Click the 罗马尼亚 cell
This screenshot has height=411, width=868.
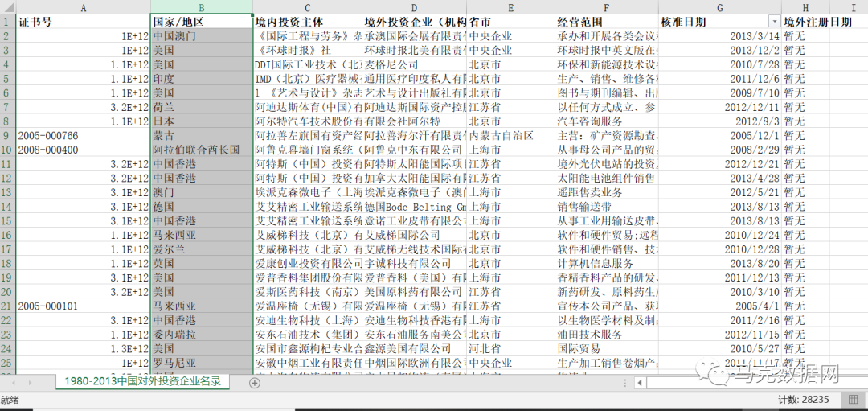(x=202, y=363)
